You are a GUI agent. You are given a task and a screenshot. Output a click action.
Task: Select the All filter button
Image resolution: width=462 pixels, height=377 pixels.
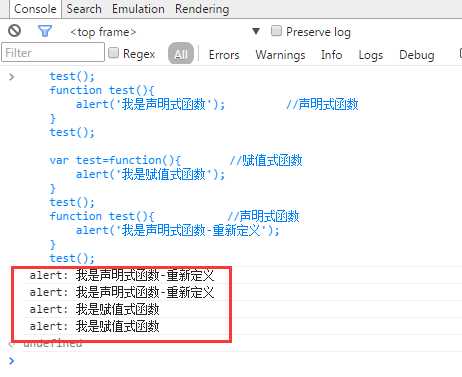[181, 53]
